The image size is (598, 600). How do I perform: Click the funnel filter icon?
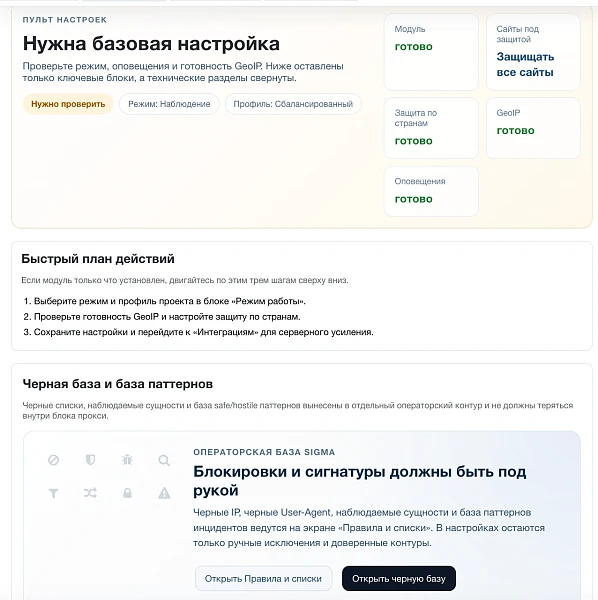pyautogui.click(x=54, y=493)
